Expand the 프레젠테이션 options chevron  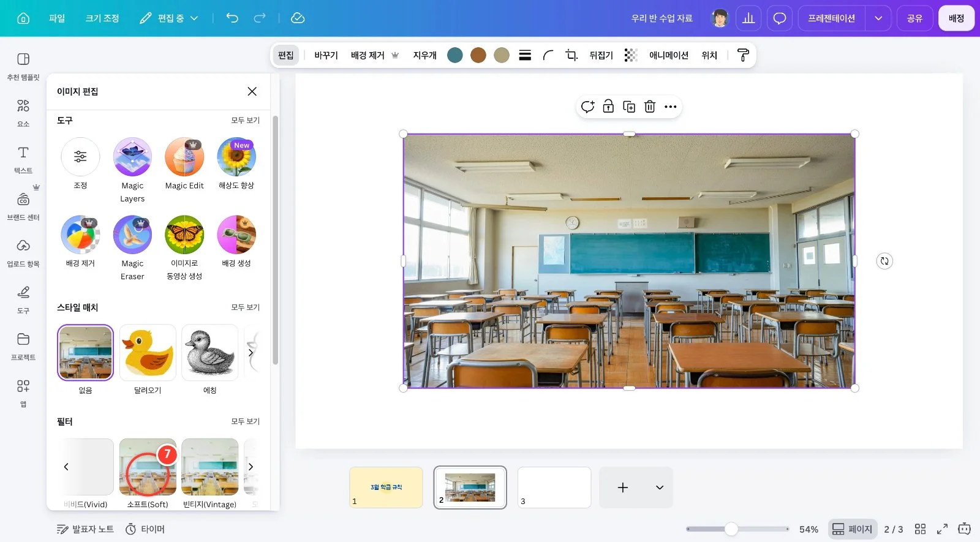[878, 18]
